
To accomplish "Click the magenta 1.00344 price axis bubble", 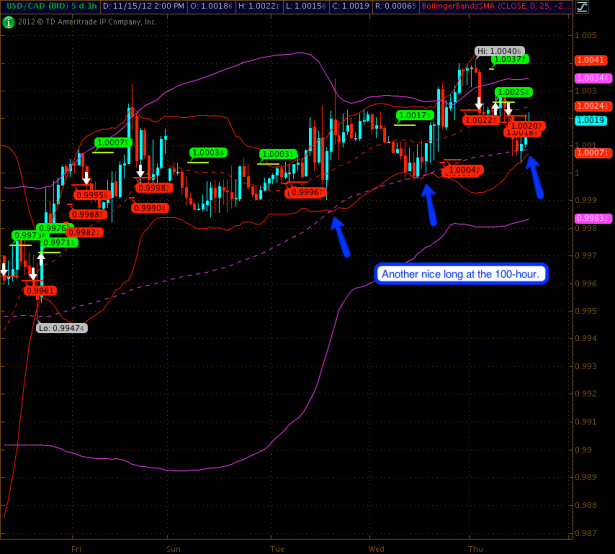I will [593, 78].
